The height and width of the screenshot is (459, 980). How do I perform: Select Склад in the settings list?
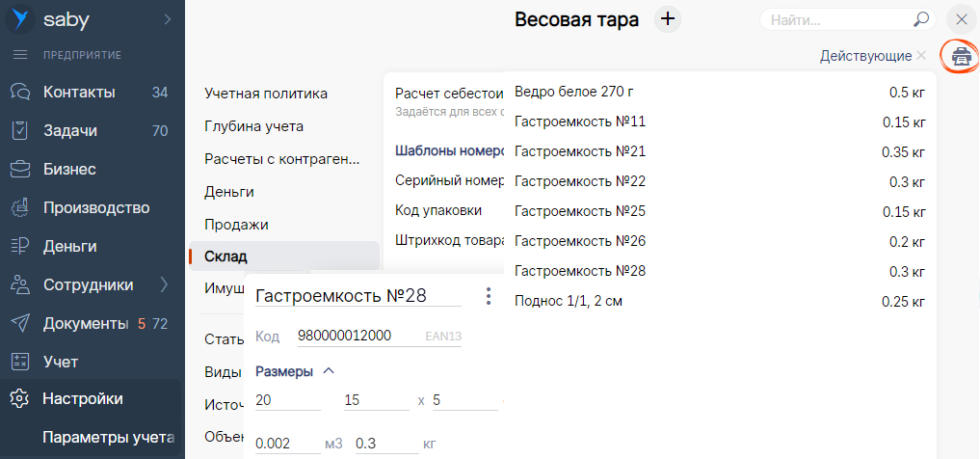click(x=226, y=256)
